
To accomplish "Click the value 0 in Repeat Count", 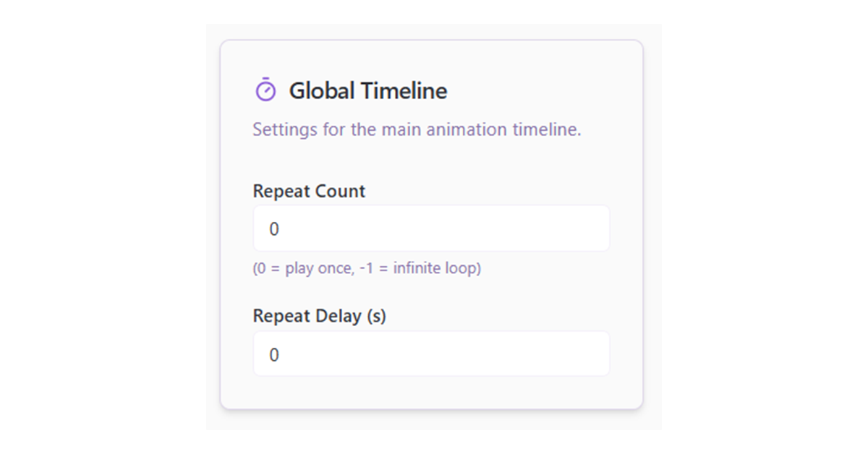I will 274,228.
